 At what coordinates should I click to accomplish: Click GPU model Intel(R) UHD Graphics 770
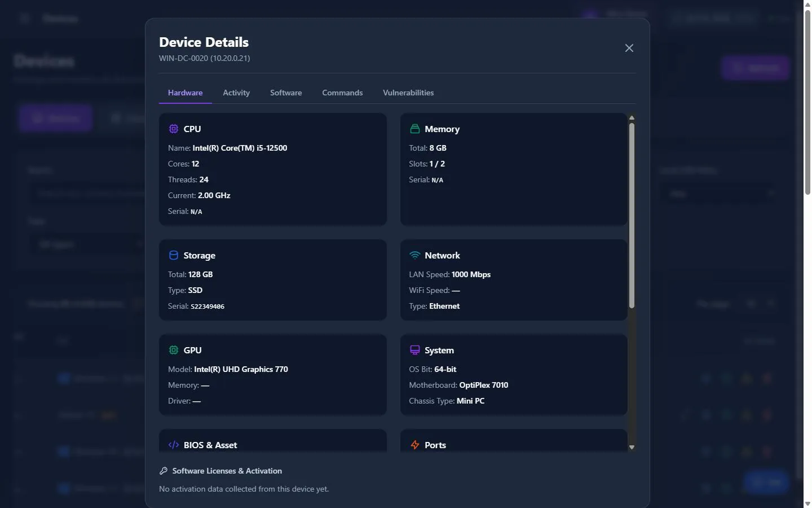pos(241,369)
